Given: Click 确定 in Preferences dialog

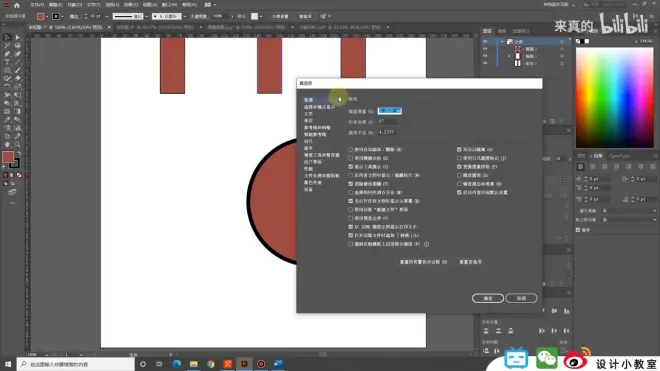Looking at the screenshot, I should [x=488, y=298].
